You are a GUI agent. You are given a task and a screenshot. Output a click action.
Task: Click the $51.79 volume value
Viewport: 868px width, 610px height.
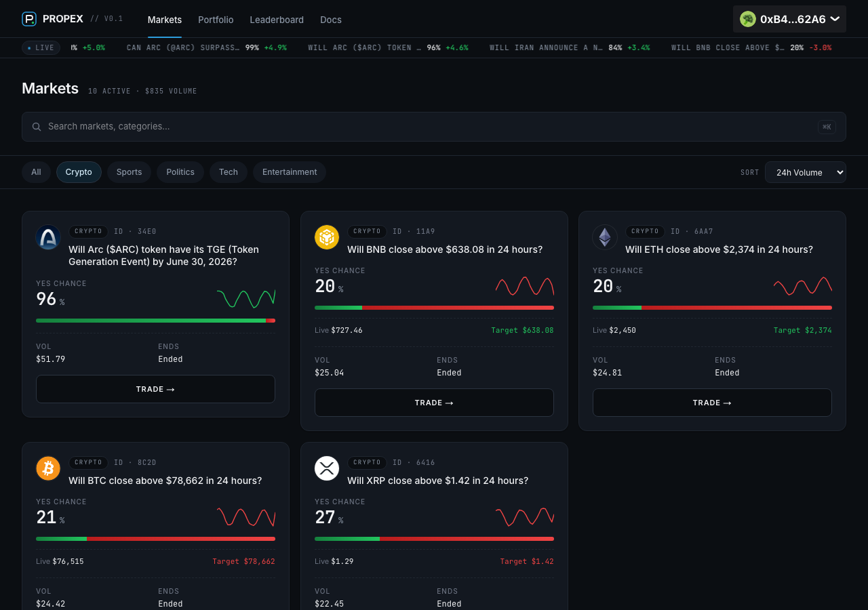[x=51, y=359]
